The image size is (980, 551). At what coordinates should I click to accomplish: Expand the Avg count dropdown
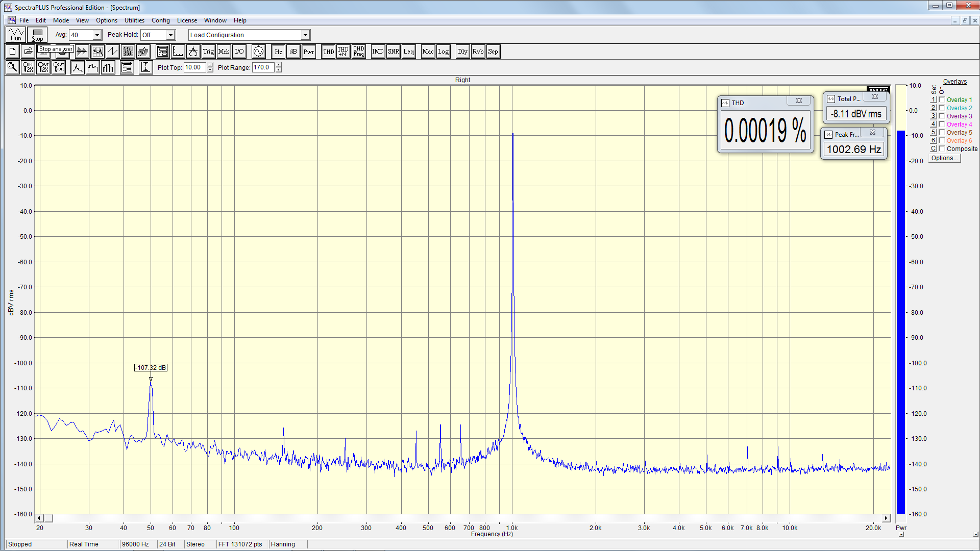tap(97, 35)
